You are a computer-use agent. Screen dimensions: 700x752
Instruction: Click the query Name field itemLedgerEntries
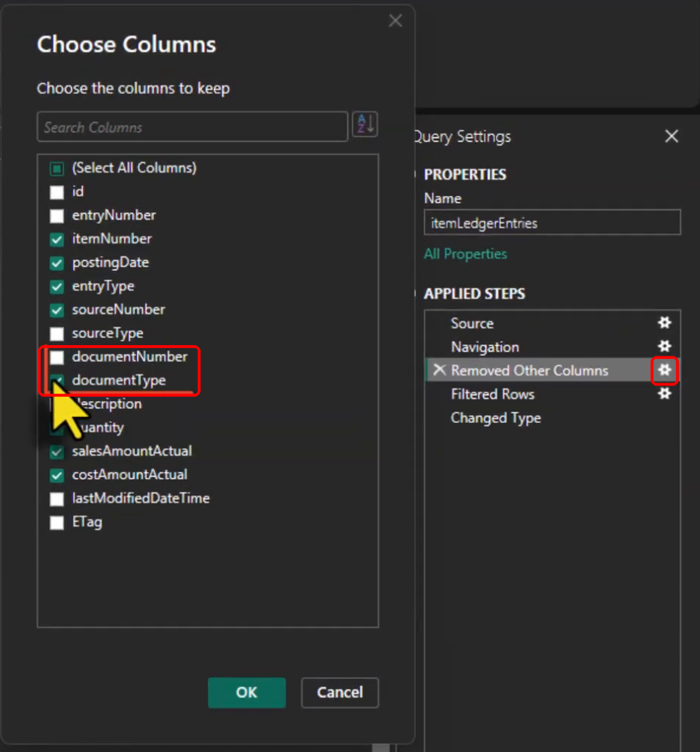[552, 223]
